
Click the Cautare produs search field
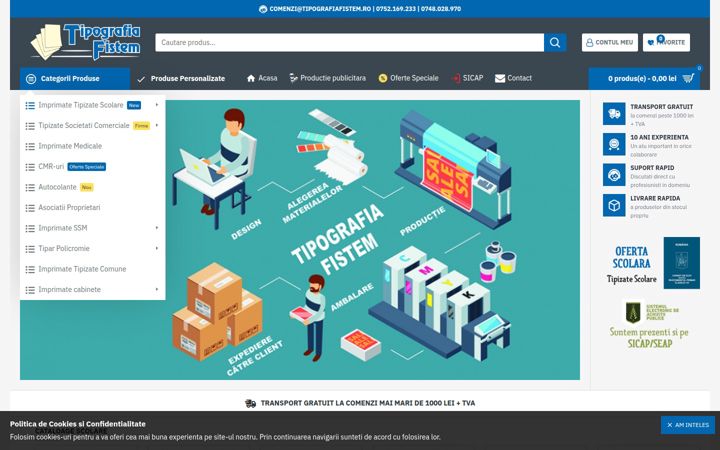(x=349, y=42)
